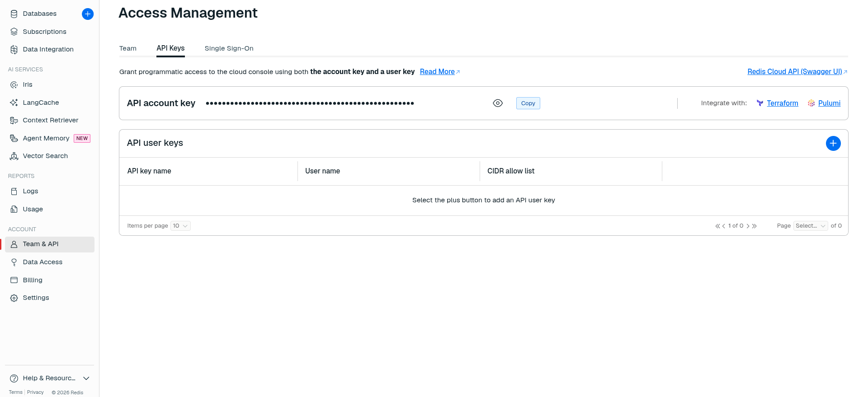Open the Page Select dropdown
The height and width of the screenshot is (397, 868).
point(811,226)
